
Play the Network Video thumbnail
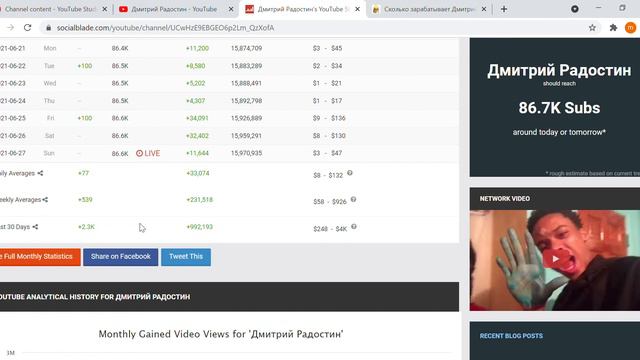point(555,260)
